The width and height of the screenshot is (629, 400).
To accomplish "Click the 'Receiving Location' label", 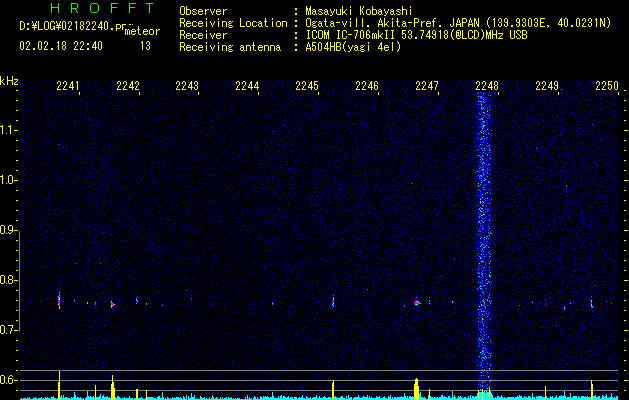I will click(233, 23).
